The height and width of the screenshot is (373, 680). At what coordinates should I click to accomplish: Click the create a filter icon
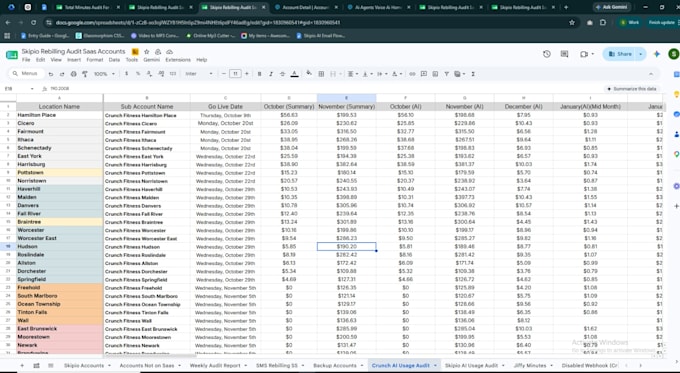(446, 74)
